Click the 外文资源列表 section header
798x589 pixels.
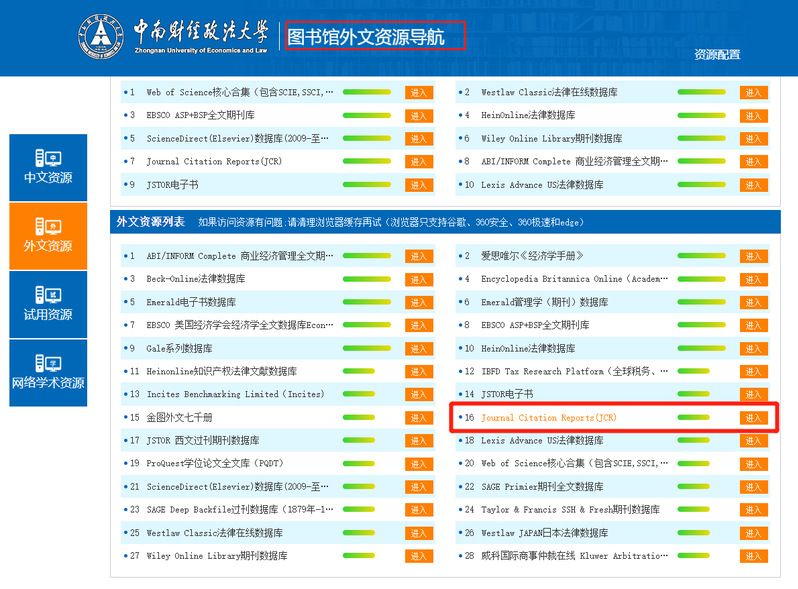click(x=150, y=222)
